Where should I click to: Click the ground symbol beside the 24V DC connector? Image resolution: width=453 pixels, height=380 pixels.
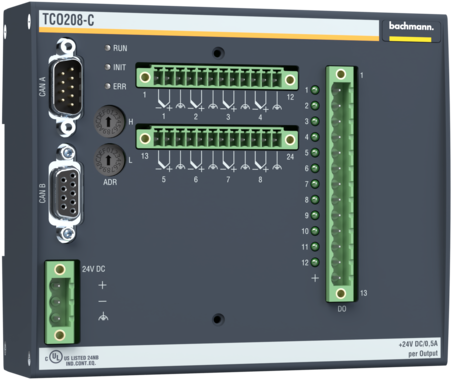103,316
